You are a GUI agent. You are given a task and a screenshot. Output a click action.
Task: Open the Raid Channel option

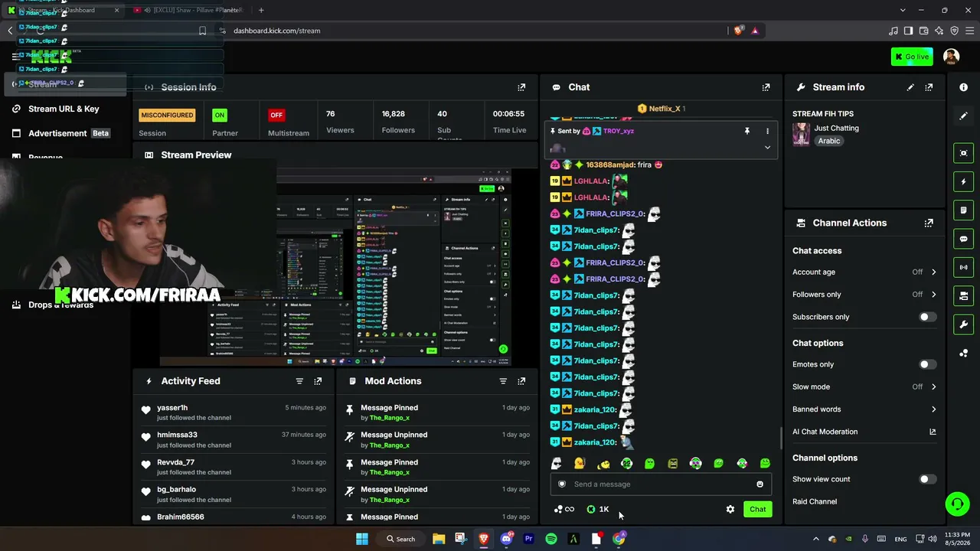coord(815,502)
